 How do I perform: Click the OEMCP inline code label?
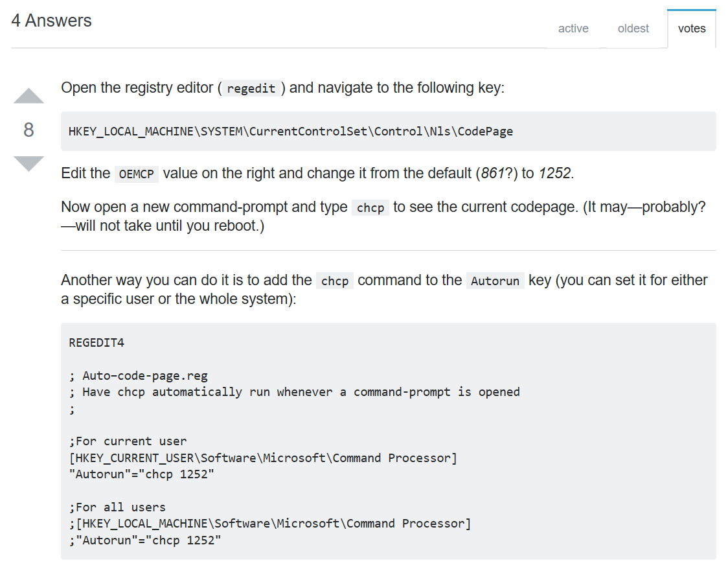[x=136, y=174]
